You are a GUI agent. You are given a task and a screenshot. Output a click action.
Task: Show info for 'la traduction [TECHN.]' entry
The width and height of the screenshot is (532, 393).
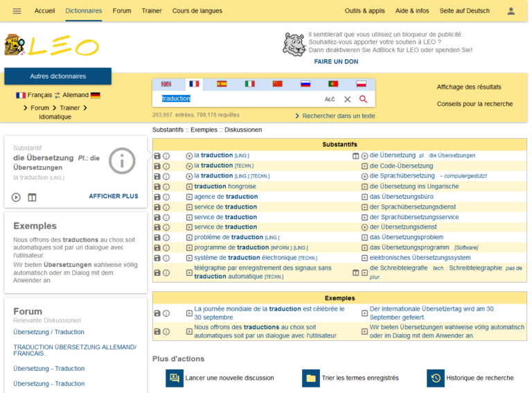(166, 166)
